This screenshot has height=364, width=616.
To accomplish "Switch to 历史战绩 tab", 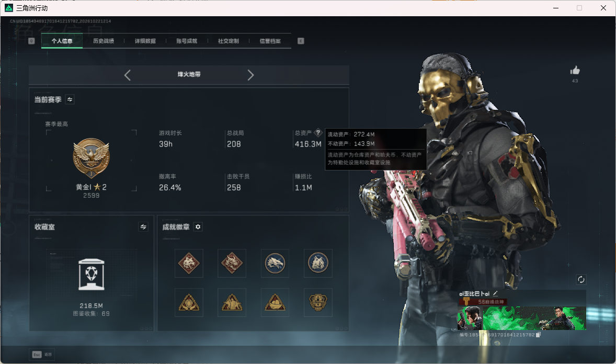I will tap(104, 41).
